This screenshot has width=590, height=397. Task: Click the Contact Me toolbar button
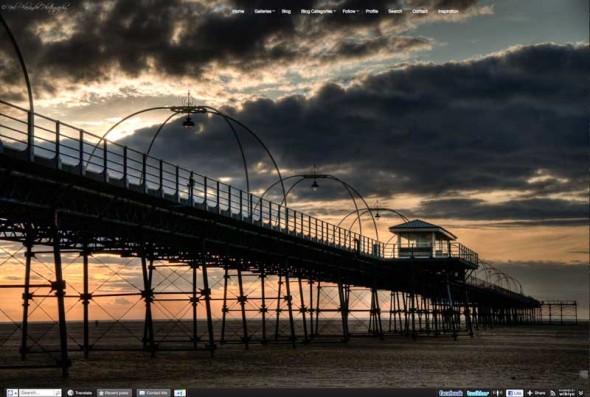tap(154, 393)
